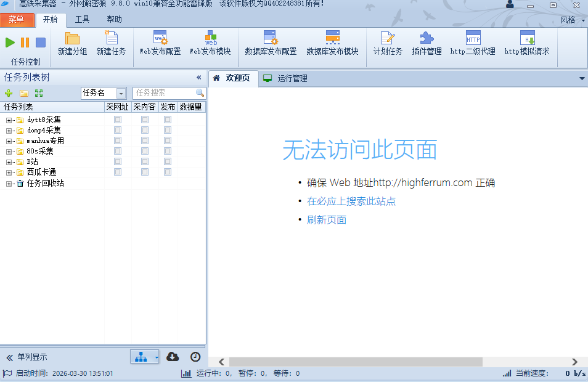This screenshot has height=382, width=588.
Task: Switch to the 工具 ribbon tab
Action: coord(82,19)
